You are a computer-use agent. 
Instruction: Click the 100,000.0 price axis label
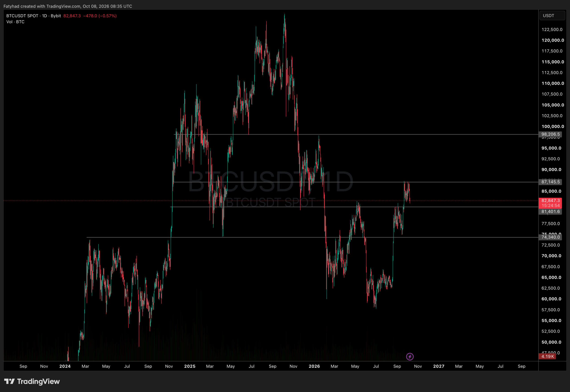553,127
